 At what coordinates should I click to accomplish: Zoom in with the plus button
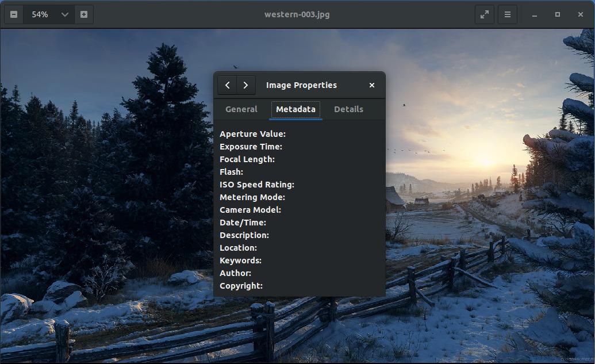pyautogui.click(x=84, y=14)
